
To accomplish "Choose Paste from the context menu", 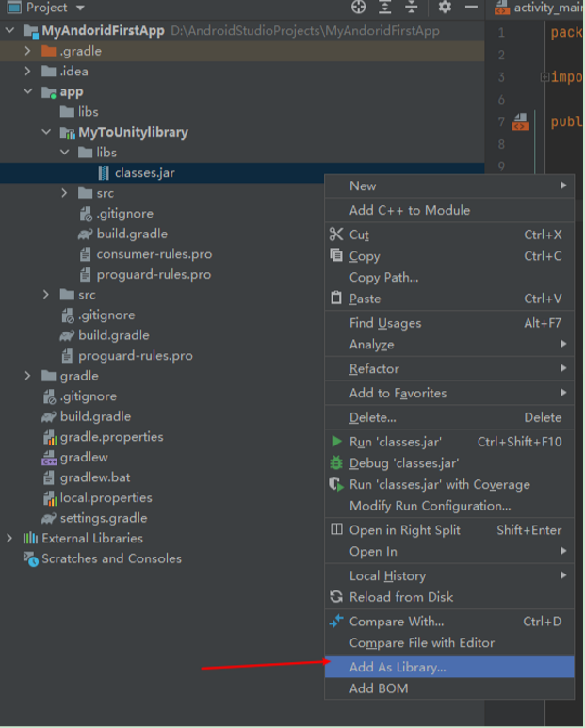I will [x=449, y=299].
